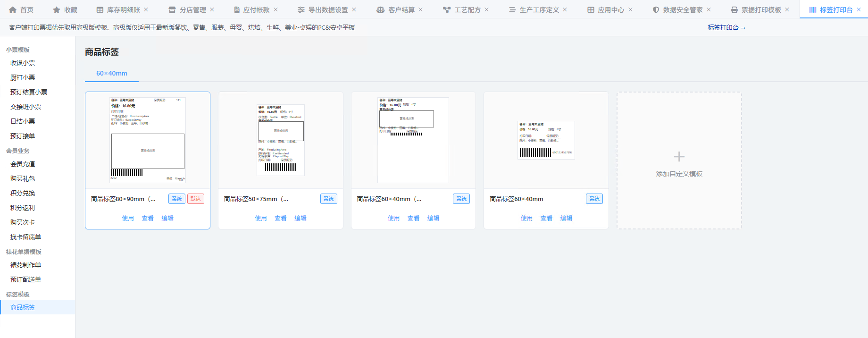This screenshot has width=868, height=338.
Task: Click 添加自定义模板 card
Action: [679, 161]
